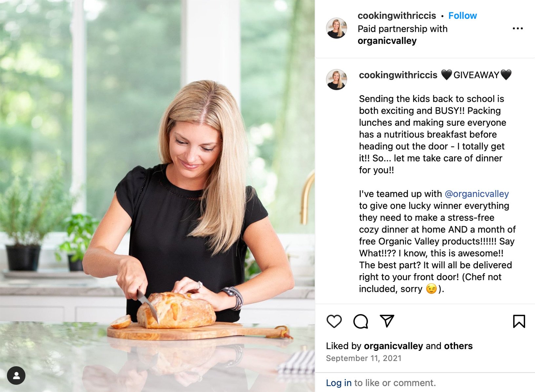This screenshot has width=535, height=392.
Task: Share post using the paper plane icon
Action: (387, 321)
